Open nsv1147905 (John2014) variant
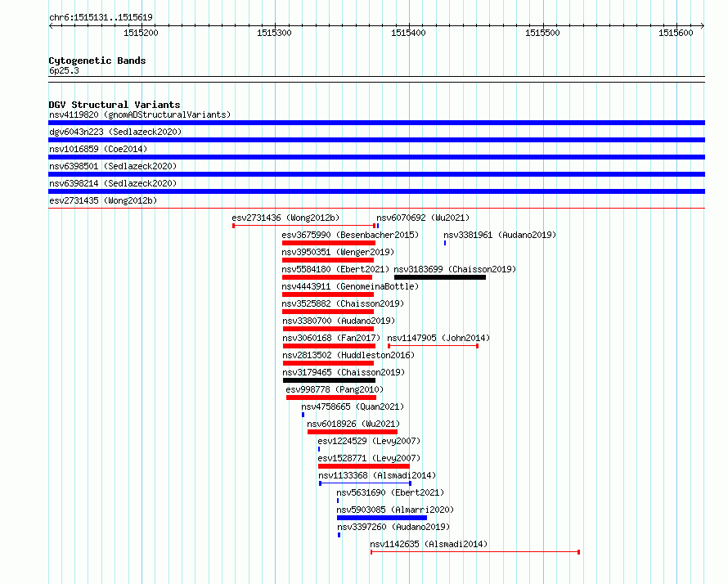The width and height of the screenshot is (728, 584). (438, 338)
